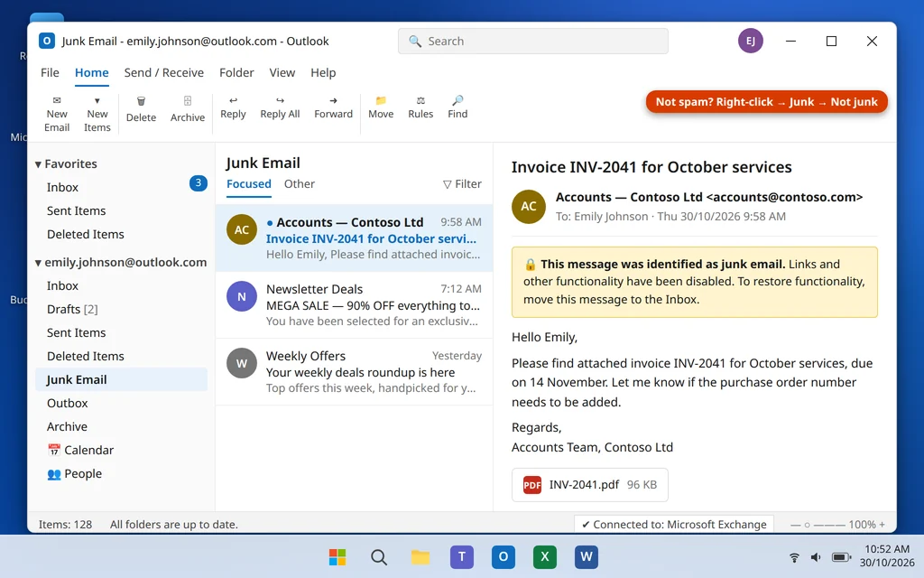Click the AC avatar in message list
The height and width of the screenshot is (578, 924).
click(242, 229)
